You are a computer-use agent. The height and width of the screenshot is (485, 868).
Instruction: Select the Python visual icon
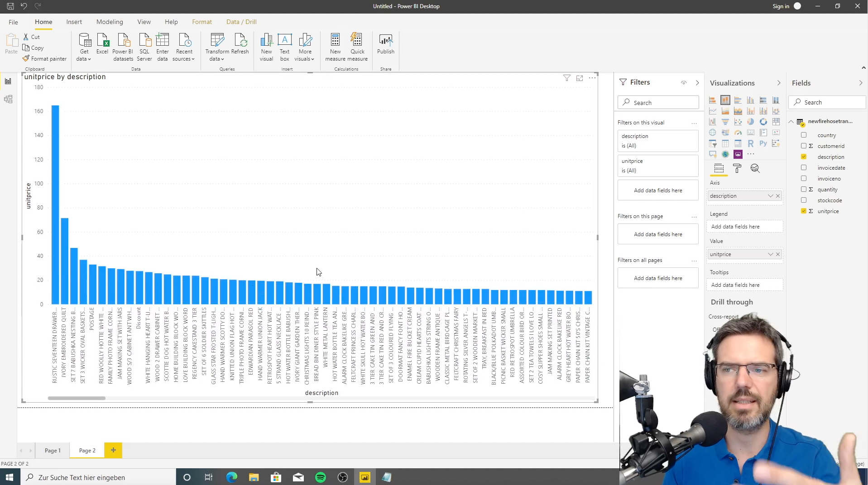pos(763,143)
